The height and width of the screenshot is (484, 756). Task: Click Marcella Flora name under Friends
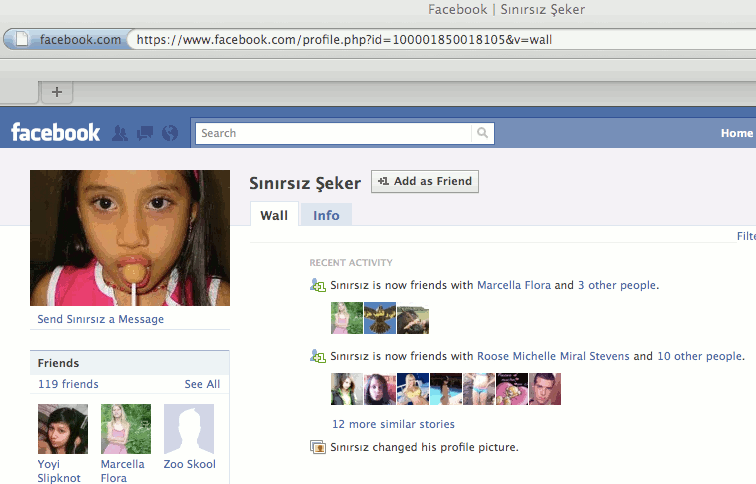(122, 471)
